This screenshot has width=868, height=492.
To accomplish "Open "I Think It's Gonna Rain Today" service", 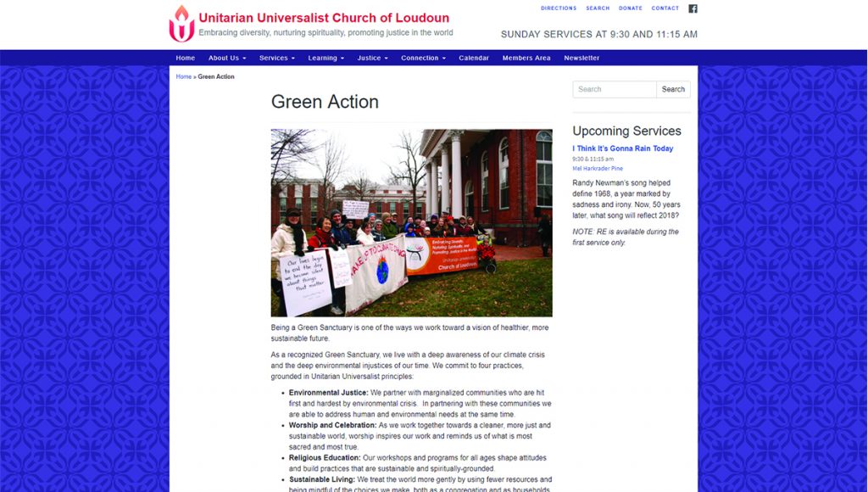I will click(623, 148).
